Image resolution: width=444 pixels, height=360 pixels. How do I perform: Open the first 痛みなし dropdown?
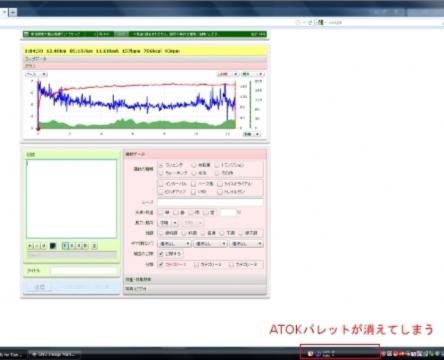pyautogui.click(x=174, y=244)
